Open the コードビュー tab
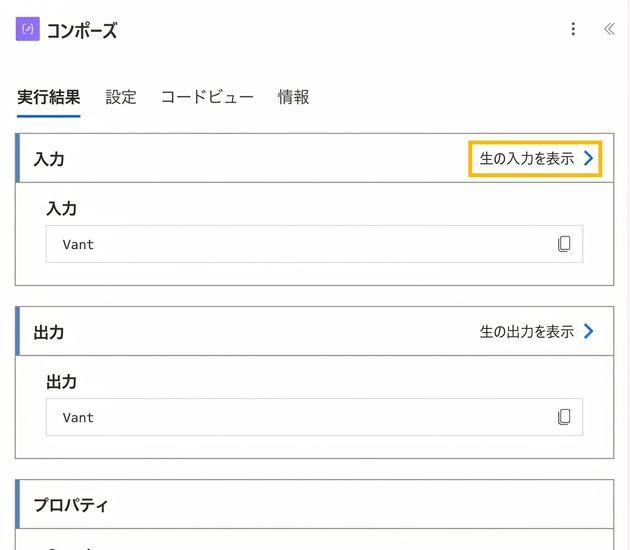 pos(207,97)
